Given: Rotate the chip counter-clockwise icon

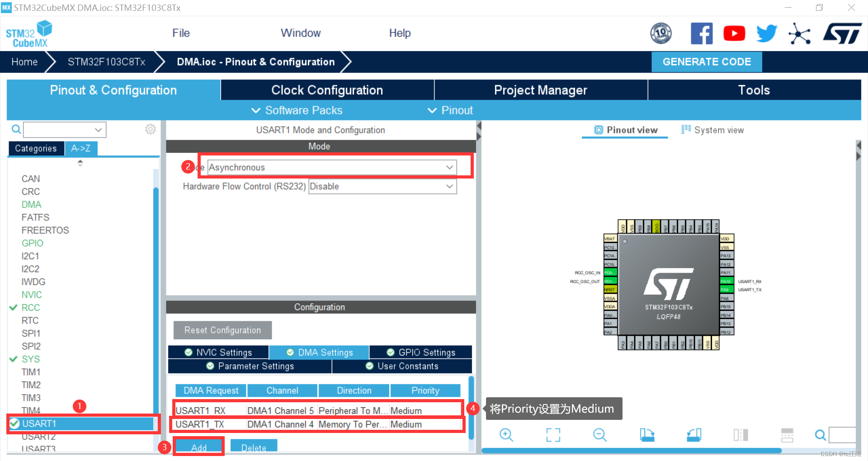Looking at the screenshot, I should 694,435.
